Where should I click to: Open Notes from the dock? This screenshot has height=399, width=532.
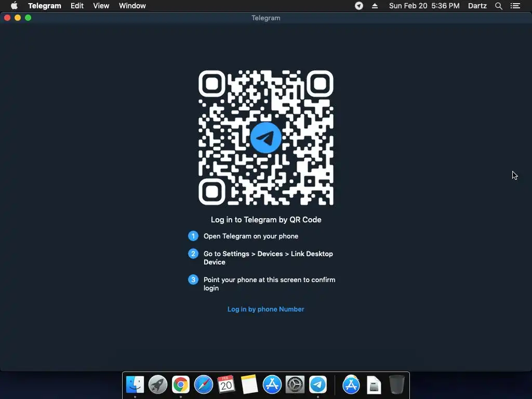249,384
